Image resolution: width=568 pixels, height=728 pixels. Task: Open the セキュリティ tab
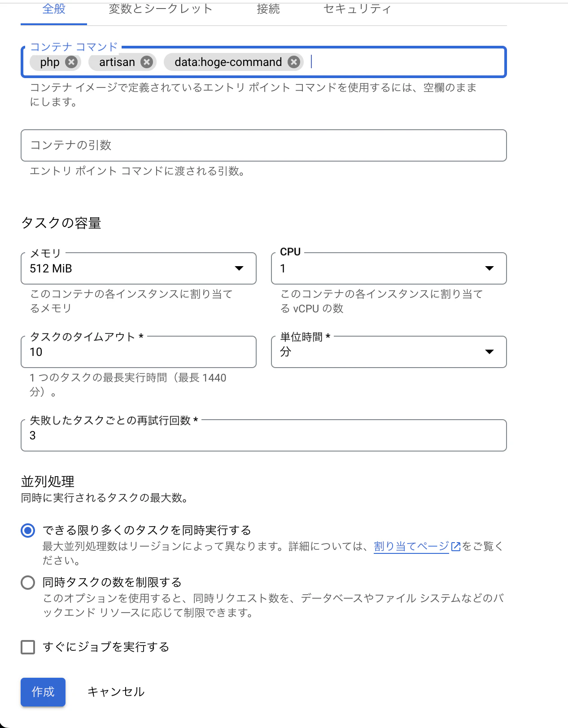pyautogui.click(x=357, y=9)
